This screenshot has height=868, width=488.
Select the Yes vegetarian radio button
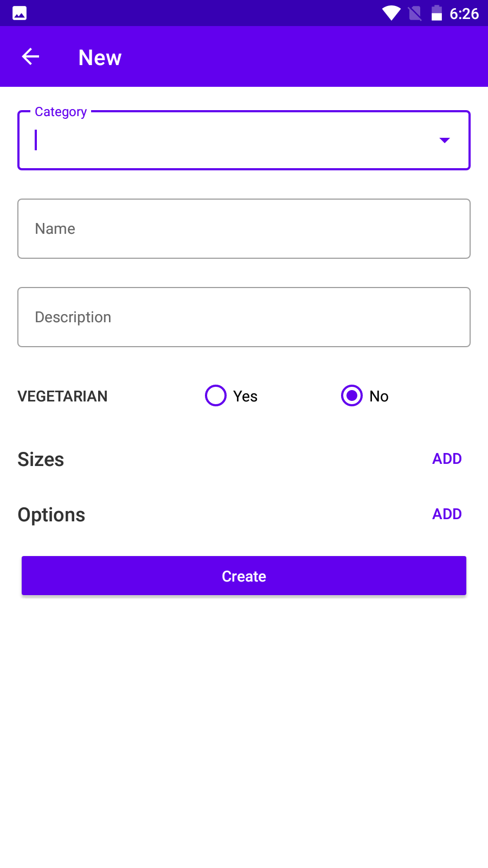pos(216,395)
